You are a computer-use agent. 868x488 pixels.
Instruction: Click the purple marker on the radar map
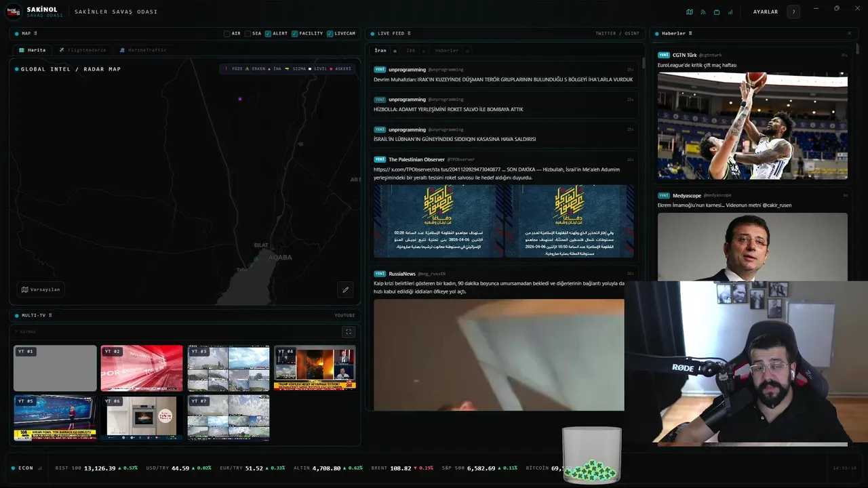[240, 99]
